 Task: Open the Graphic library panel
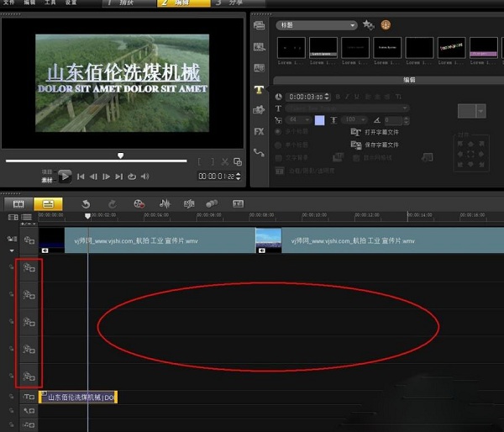click(x=259, y=110)
